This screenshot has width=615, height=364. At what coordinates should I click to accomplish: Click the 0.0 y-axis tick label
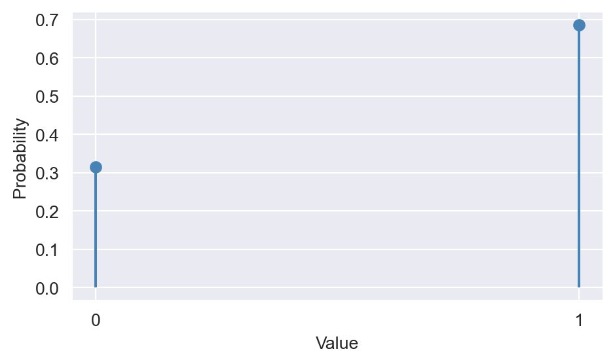[47, 288]
